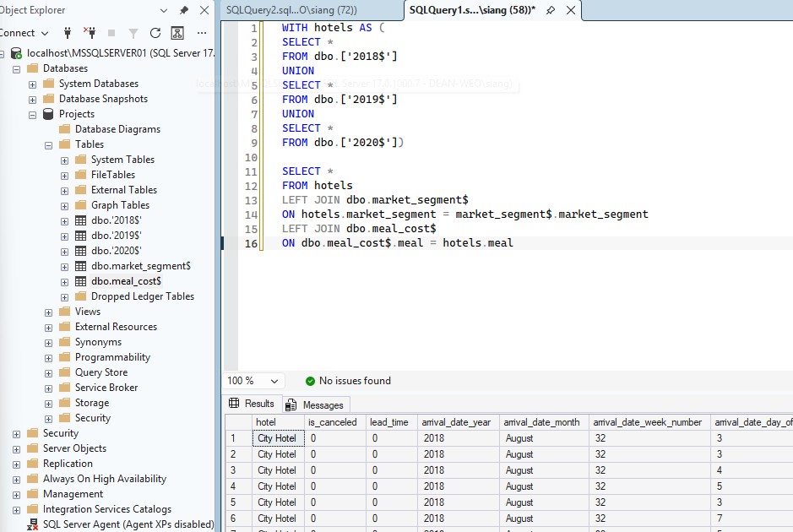This screenshot has height=532, width=793.
Task: Select the Database Diagrams folder
Action: pyautogui.click(x=117, y=129)
